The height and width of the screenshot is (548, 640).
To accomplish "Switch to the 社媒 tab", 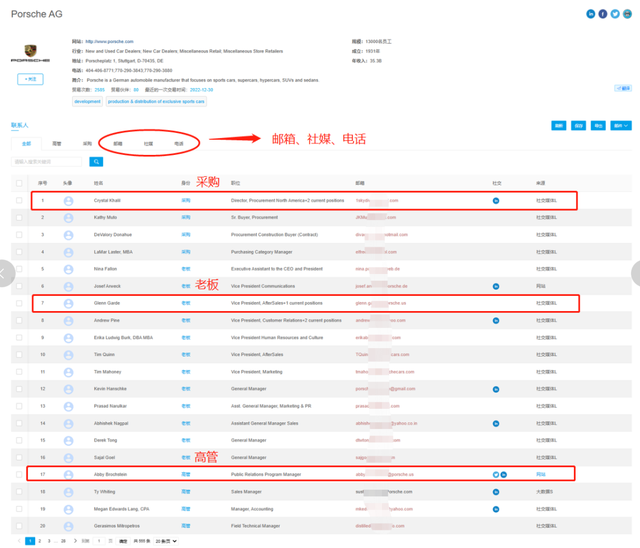I will (x=149, y=144).
